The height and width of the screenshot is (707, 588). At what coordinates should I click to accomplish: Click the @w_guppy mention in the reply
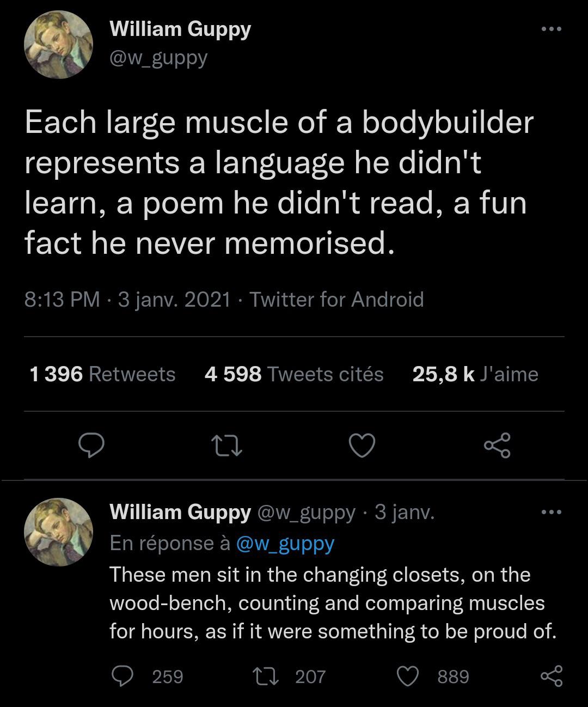[285, 543]
